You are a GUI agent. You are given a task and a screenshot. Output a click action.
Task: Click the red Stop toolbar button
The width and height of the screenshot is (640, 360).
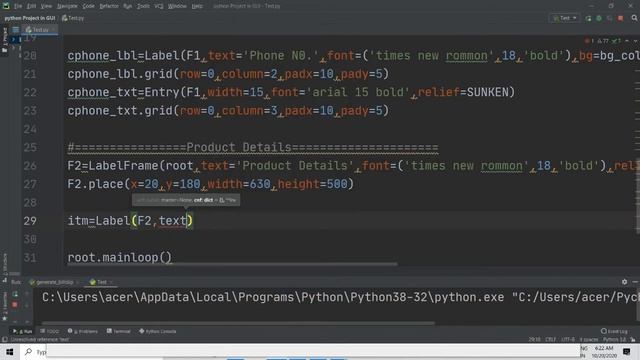pyautogui.click(x=620, y=18)
